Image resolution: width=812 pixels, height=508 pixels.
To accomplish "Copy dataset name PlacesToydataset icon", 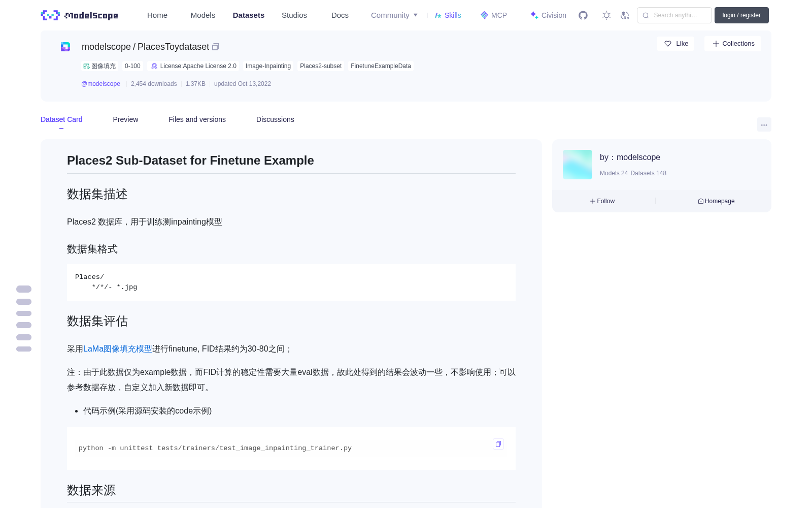I will [x=216, y=47].
